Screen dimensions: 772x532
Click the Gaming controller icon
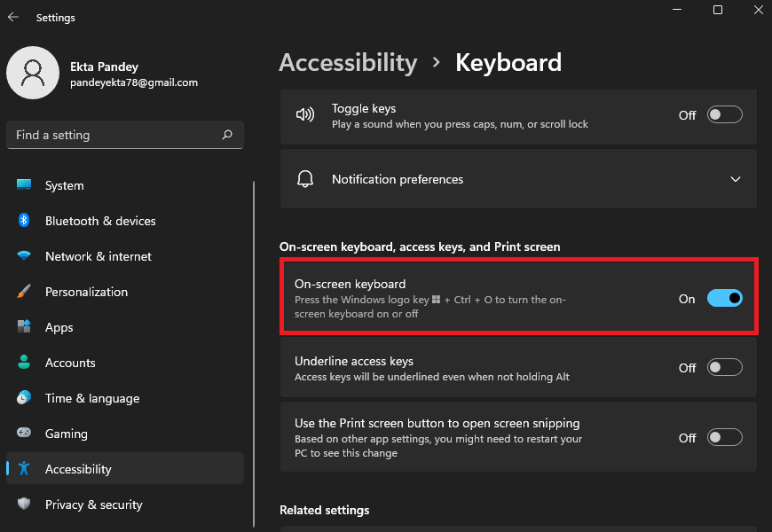point(25,434)
